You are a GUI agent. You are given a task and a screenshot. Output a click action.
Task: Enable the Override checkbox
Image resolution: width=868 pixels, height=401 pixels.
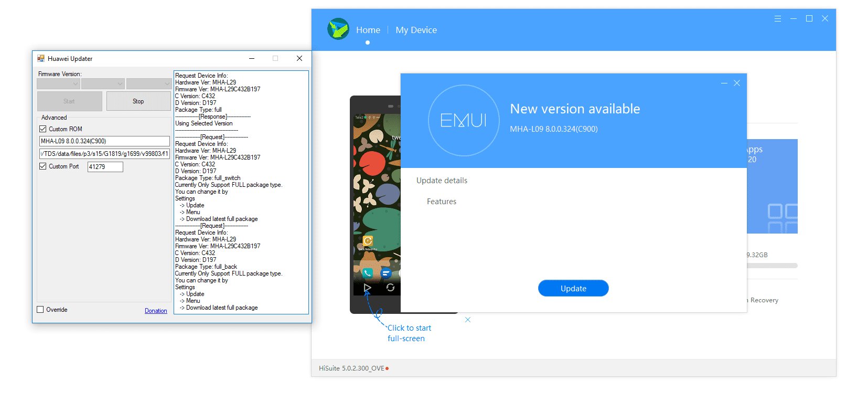[40, 310]
